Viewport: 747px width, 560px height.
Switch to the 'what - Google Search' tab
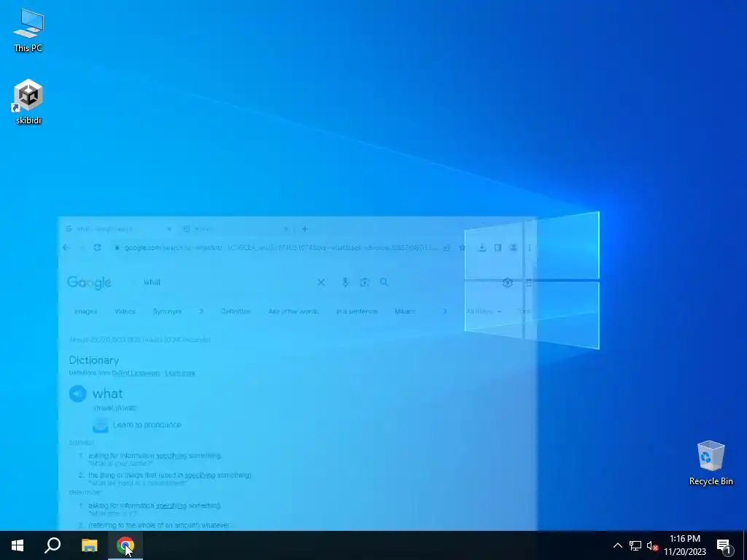118,229
